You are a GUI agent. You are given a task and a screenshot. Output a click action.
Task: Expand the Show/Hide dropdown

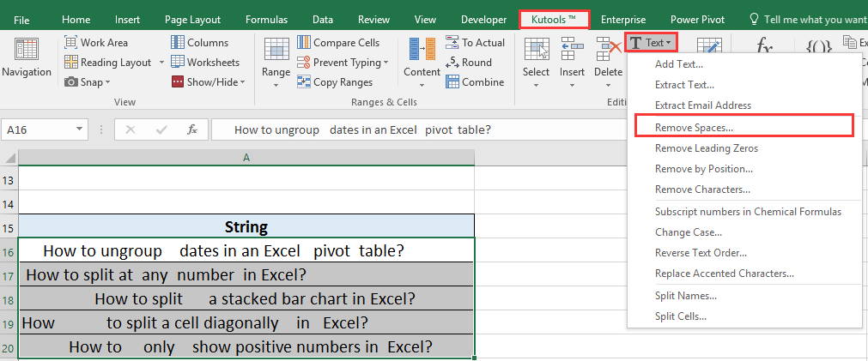click(242, 82)
